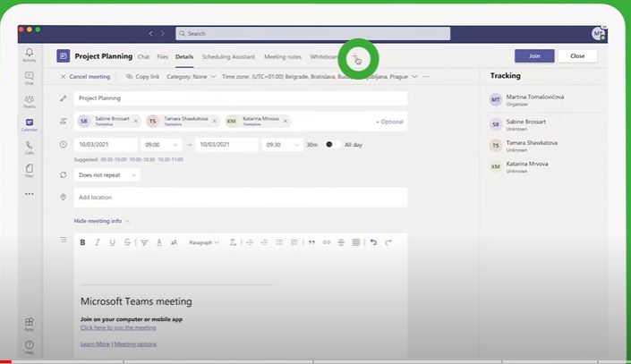The image size is (631, 364).
Task: Collapse Hide meeting info section
Action: [x=102, y=221]
